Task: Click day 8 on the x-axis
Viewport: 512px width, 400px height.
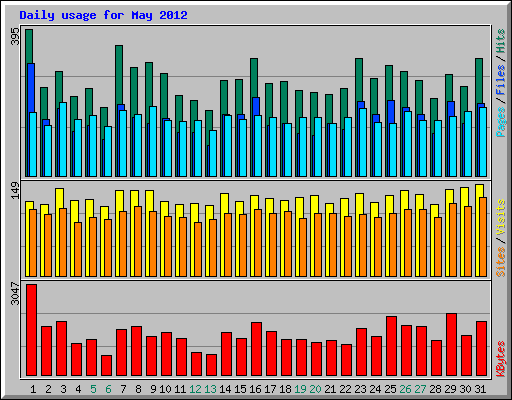Action: [x=138, y=389]
